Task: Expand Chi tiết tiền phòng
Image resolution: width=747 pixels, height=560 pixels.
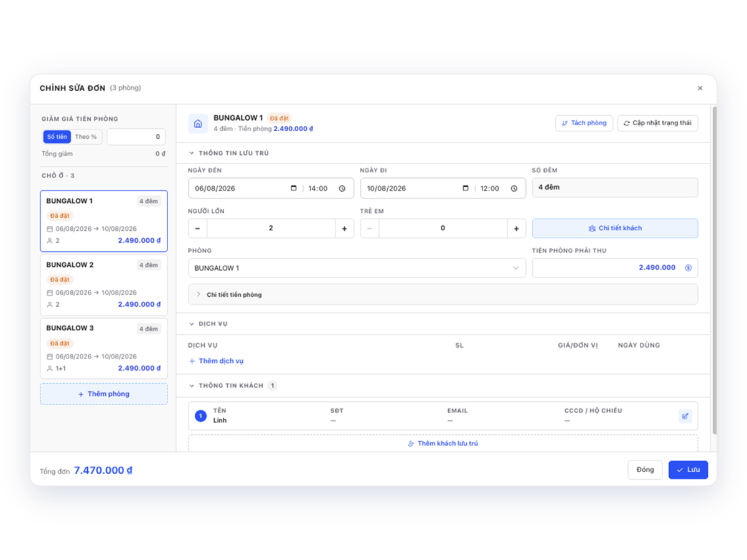Action: tap(443, 294)
